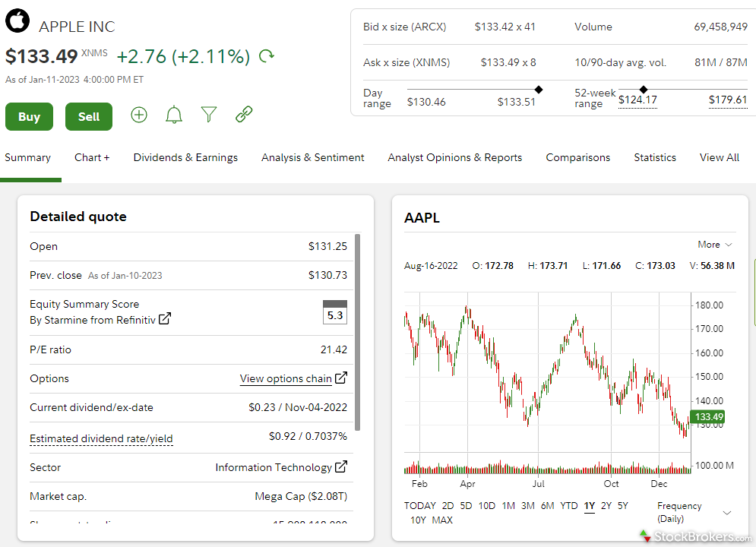Click the Day range marker diamond
Viewport: 756px width, 547px height.
click(x=539, y=89)
